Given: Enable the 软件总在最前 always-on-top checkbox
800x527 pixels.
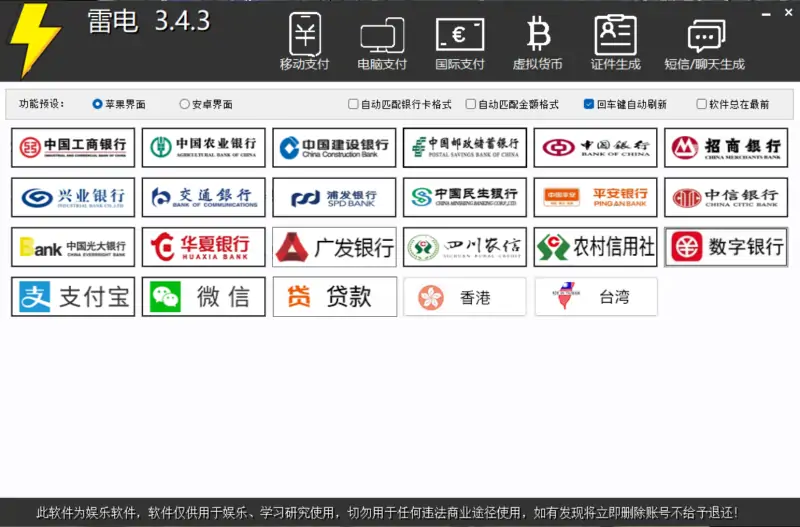Looking at the screenshot, I should 701,104.
